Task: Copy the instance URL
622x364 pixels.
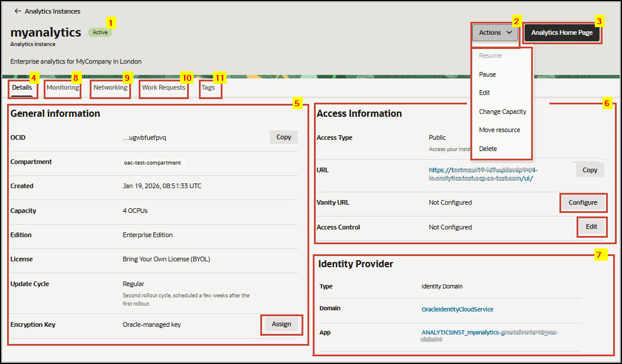Action: pos(590,170)
